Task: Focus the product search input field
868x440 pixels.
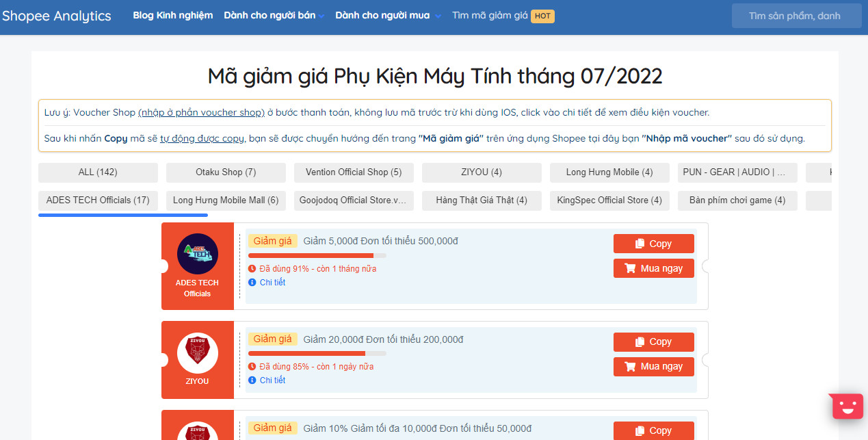Action: [x=795, y=16]
